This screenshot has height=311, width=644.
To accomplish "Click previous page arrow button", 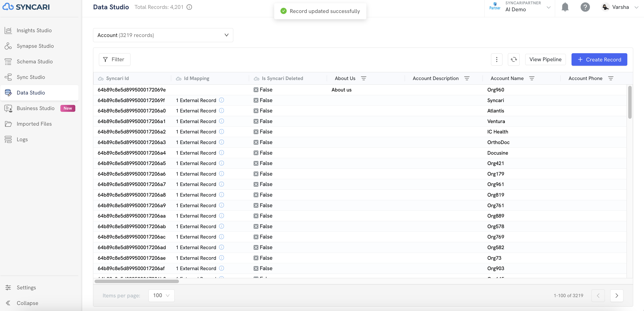I will (x=598, y=295).
